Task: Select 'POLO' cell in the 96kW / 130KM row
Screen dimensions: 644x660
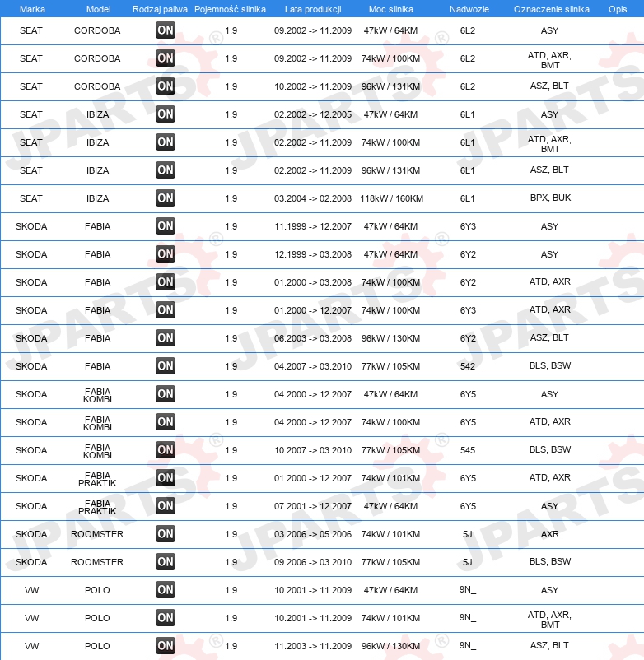Action: click(x=97, y=646)
